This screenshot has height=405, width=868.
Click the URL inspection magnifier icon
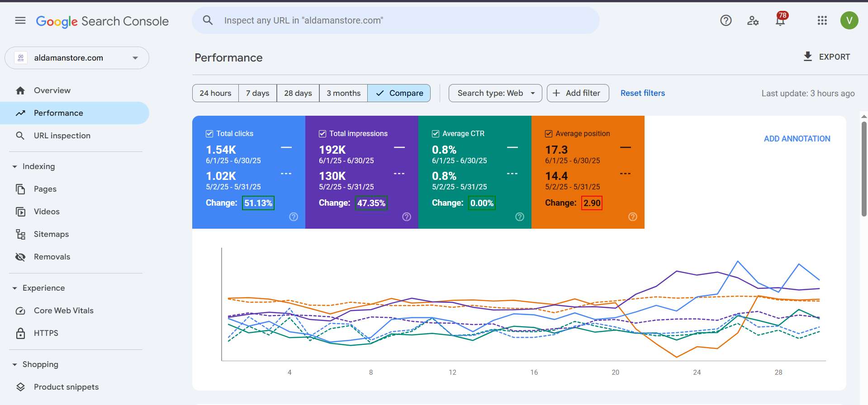(x=20, y=136)
